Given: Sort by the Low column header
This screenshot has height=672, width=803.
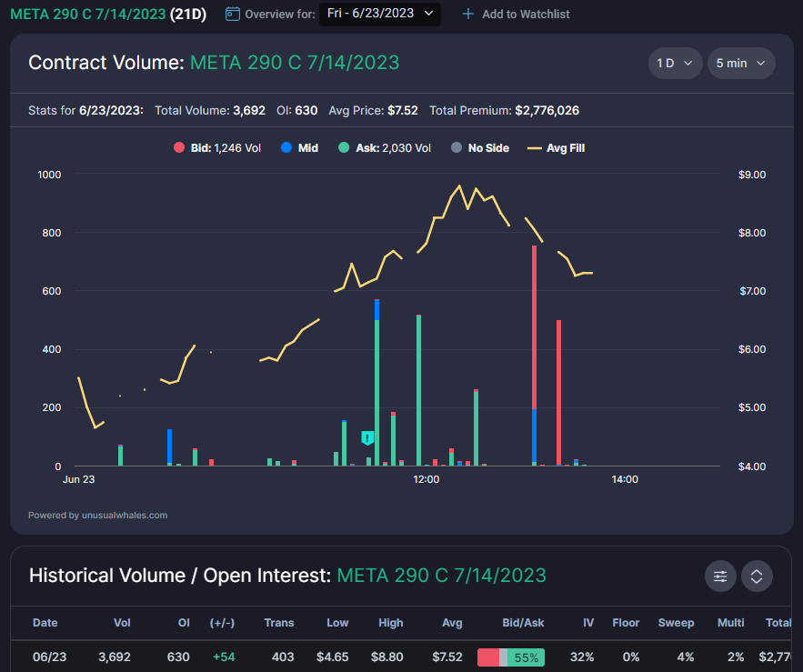Looking at the screenshot, I should click(337, 623).
